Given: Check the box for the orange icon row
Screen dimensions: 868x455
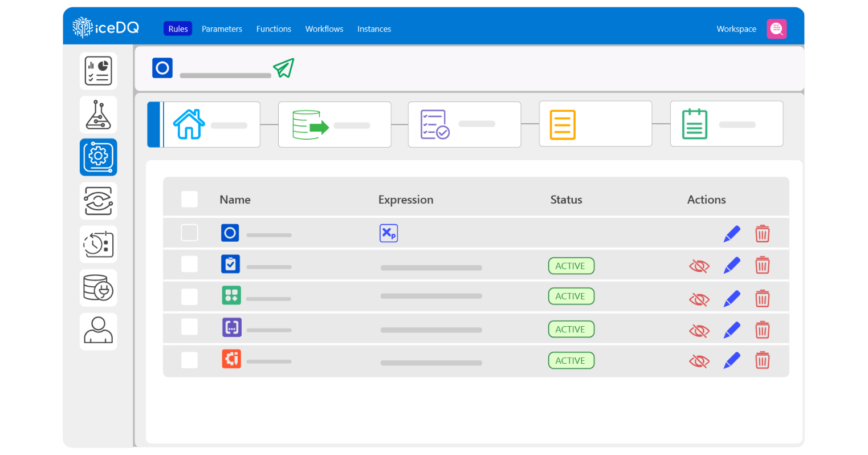Looking at the screenshot, I should pyautogui.click(x=189, y=360).
